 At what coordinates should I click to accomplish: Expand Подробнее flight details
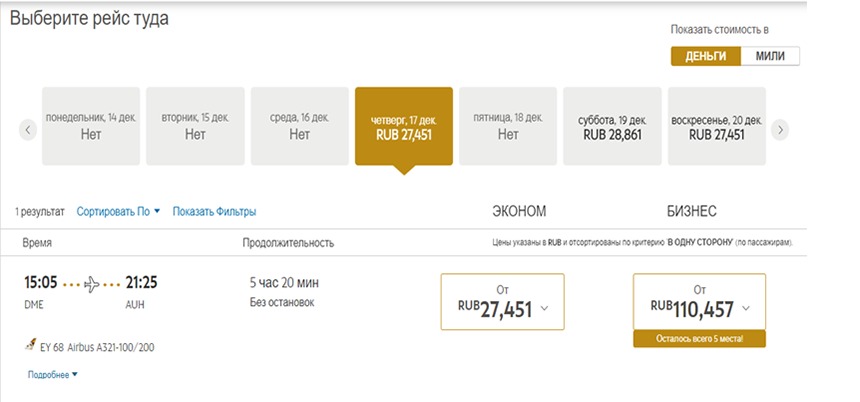[53, 375]
